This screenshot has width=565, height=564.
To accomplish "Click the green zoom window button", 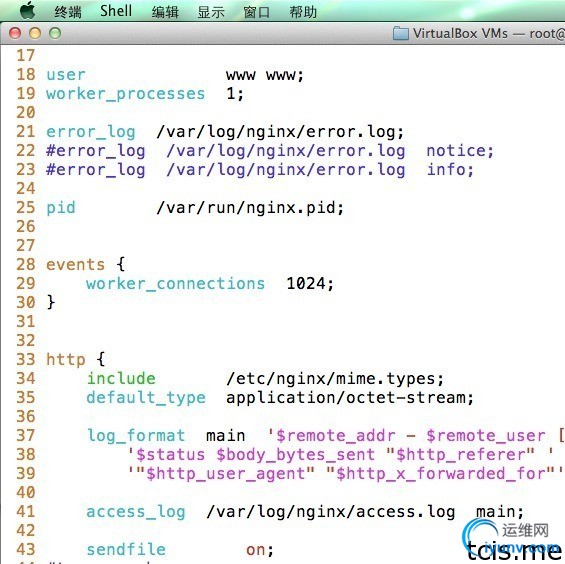I will tap(55, 33).
